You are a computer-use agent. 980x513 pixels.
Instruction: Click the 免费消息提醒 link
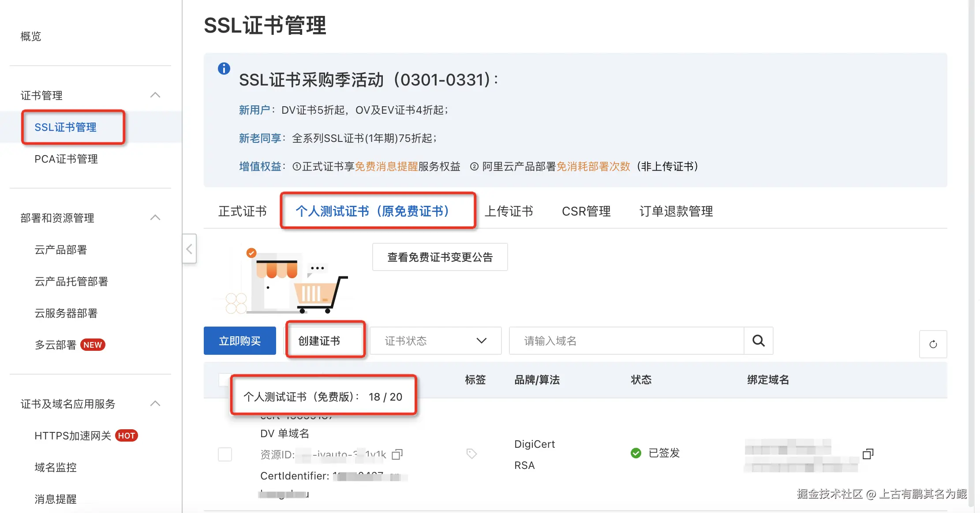pos(386,167)
